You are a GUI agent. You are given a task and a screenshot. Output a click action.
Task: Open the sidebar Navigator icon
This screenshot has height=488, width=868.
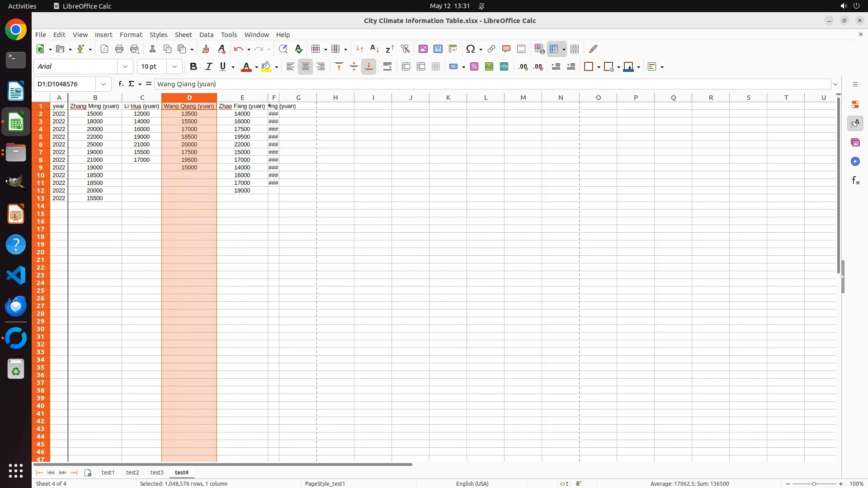[x=855, y=162]
